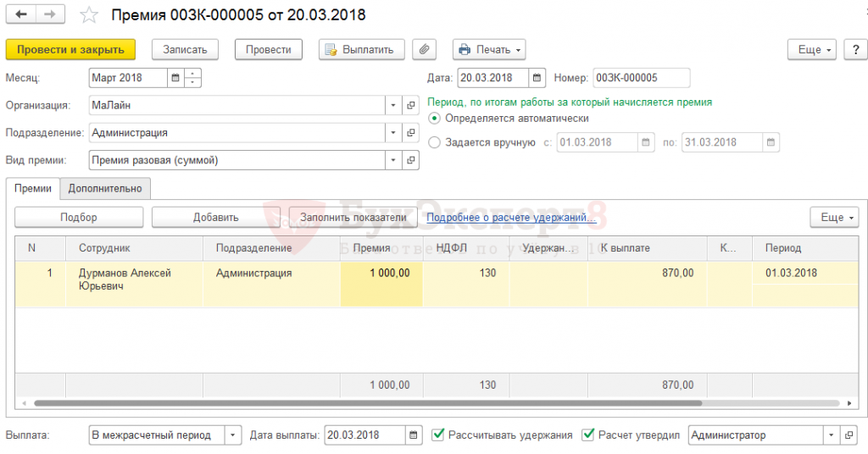Click the Дата выплаты input field

pyautogui.click(x=364, y=435)
